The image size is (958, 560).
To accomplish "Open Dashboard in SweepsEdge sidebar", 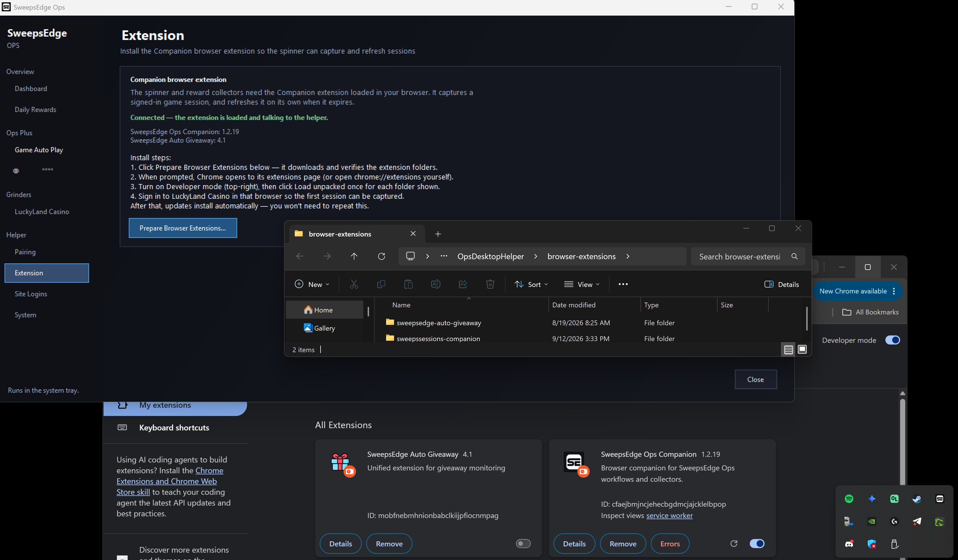I will tap(31, 88).
